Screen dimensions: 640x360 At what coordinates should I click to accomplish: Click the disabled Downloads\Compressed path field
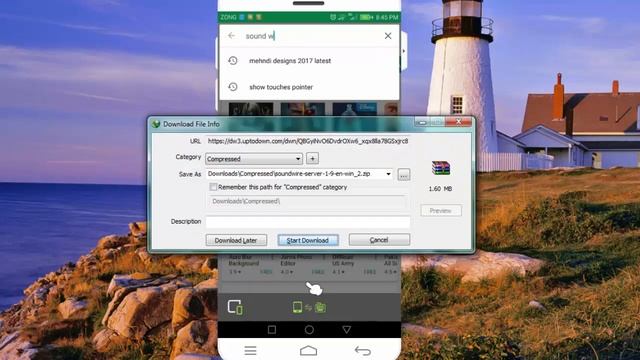pos(308,201)
